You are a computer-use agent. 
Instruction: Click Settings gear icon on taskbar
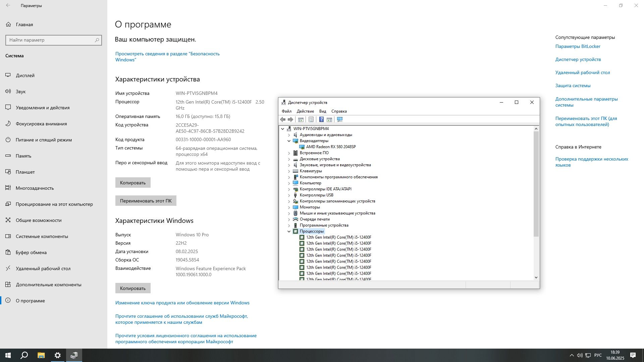click(x=58, y=355)
